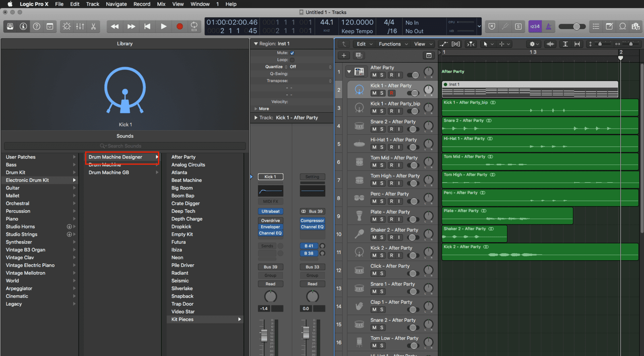The width and height of the screenshot is (644, 356).
Task: Select the Deep Tech patch
Action: pos(183,211)
